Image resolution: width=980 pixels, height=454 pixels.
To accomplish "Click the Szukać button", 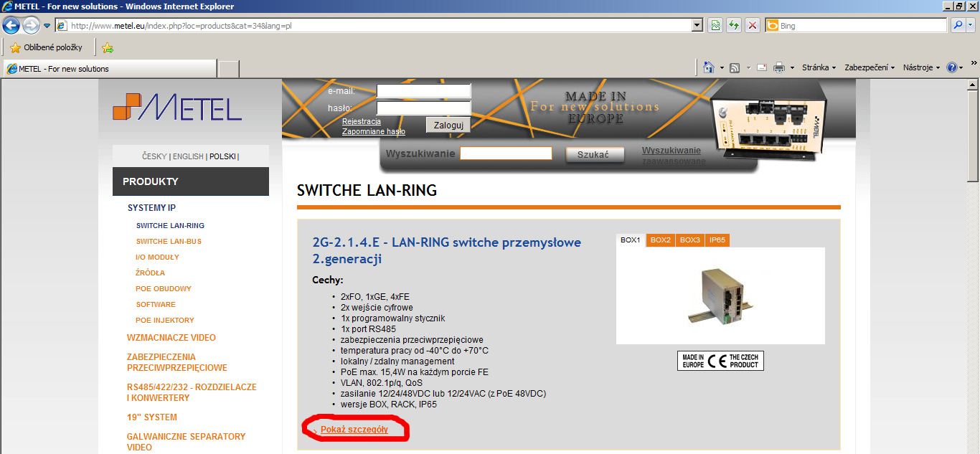I will (593, 155).
